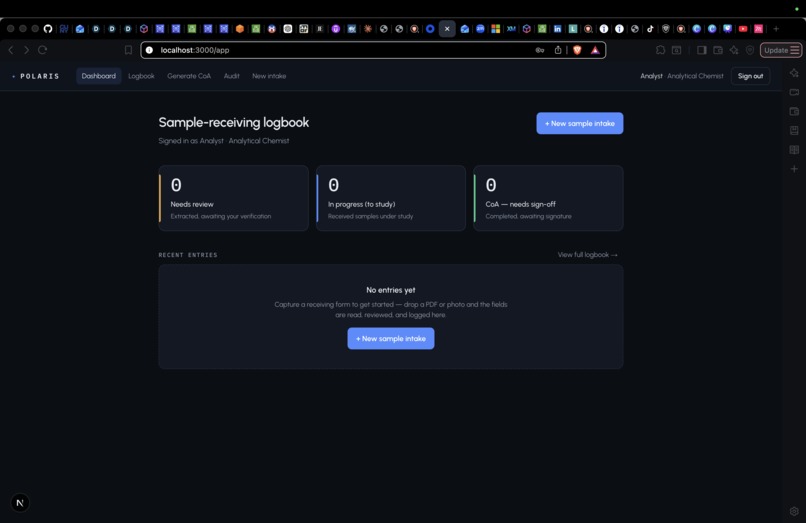Open the CoA — needs sign-off card
This screenshot has height=523, width=806.
coord(548,198)
